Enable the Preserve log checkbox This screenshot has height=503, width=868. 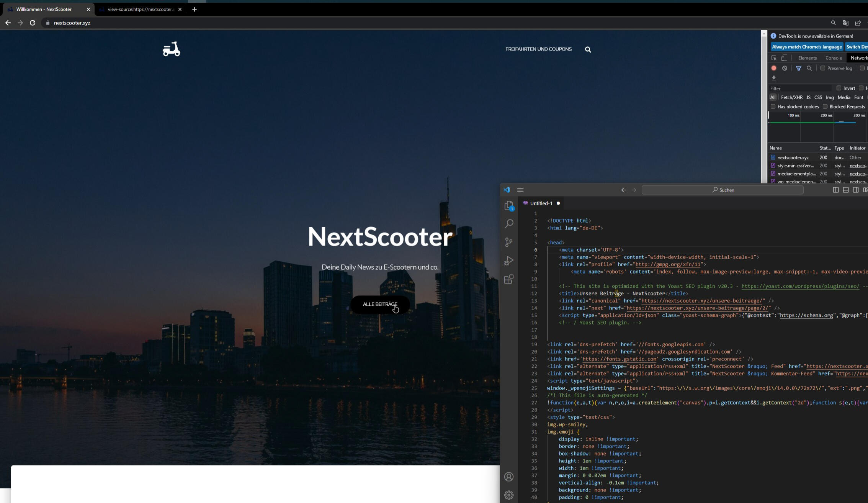coord(822,68)
